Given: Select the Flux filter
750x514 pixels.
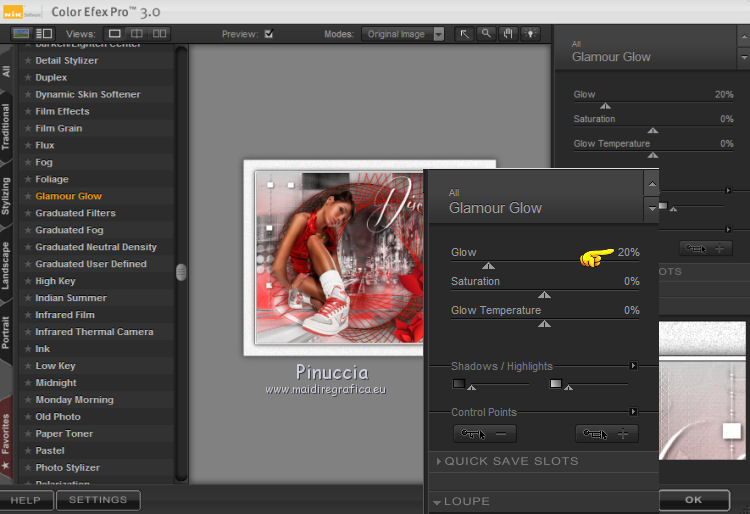Looking at the screenshot, I should click(x=44, y=145).
